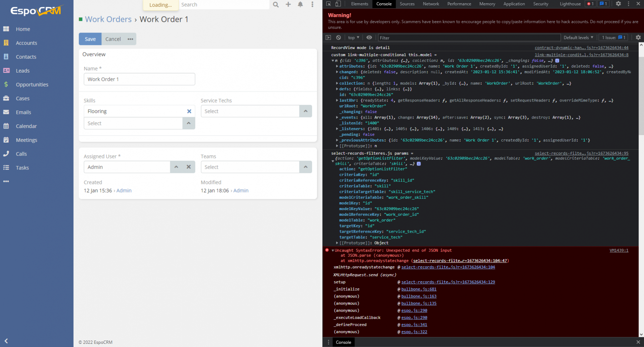This screenshot has height=347, width=644.
Task: Clear the console output
Action: [x=338, y=38]
